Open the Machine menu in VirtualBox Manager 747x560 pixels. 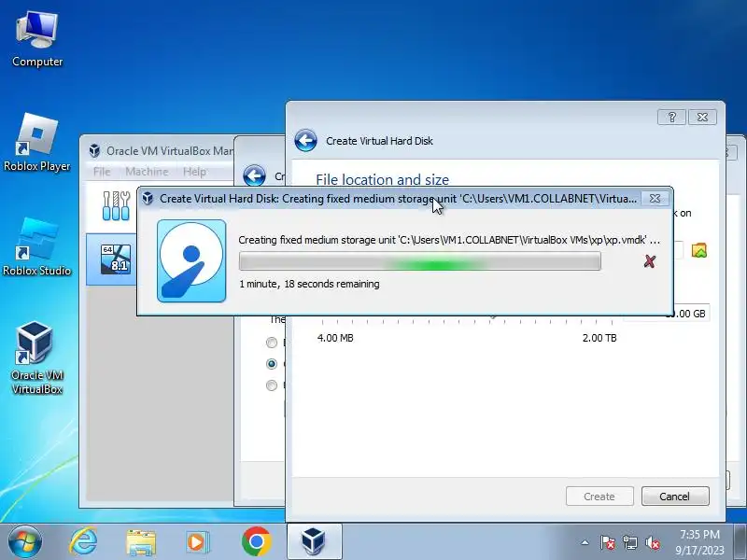(147, 172)
